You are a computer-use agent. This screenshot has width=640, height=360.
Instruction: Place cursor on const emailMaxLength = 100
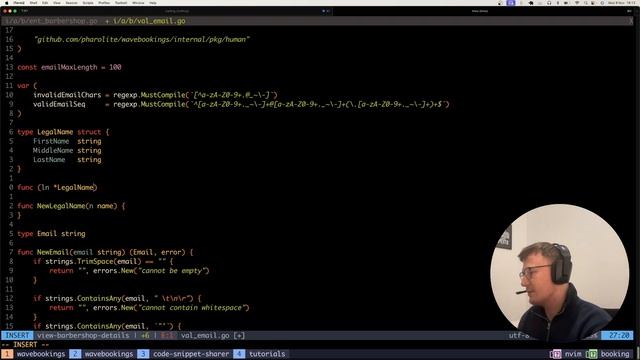(69, 67)
